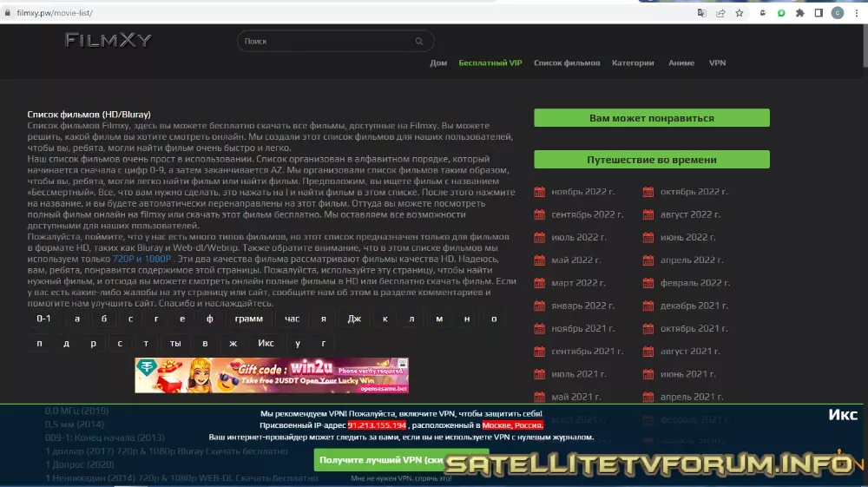Open август 2021 г. archive link
The width and height of the screenshot is (868, 487).
(x=690, y=351)
